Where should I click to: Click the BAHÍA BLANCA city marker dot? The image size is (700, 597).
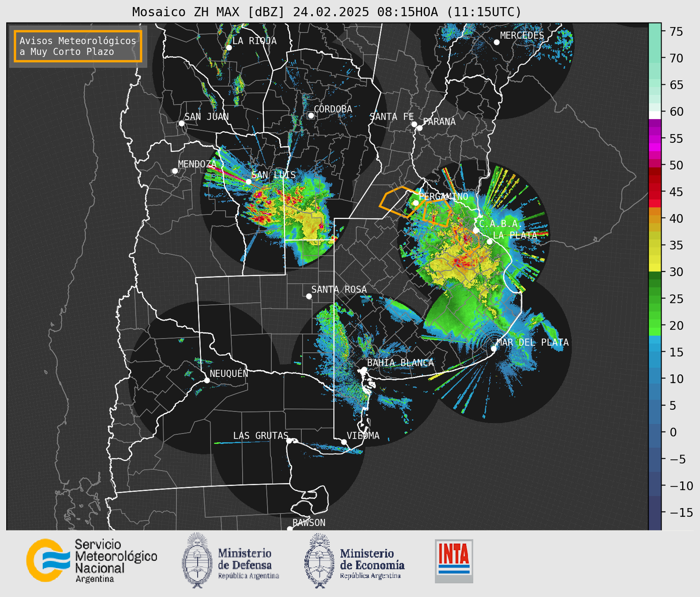click(364, 369)
